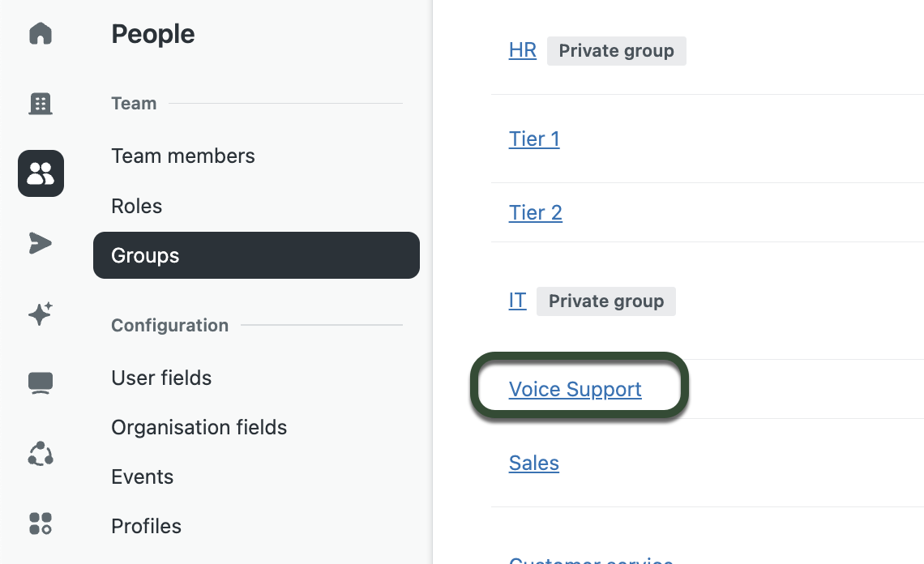
Task: Click the Tier 1 group link
Action: click(533, 139)
